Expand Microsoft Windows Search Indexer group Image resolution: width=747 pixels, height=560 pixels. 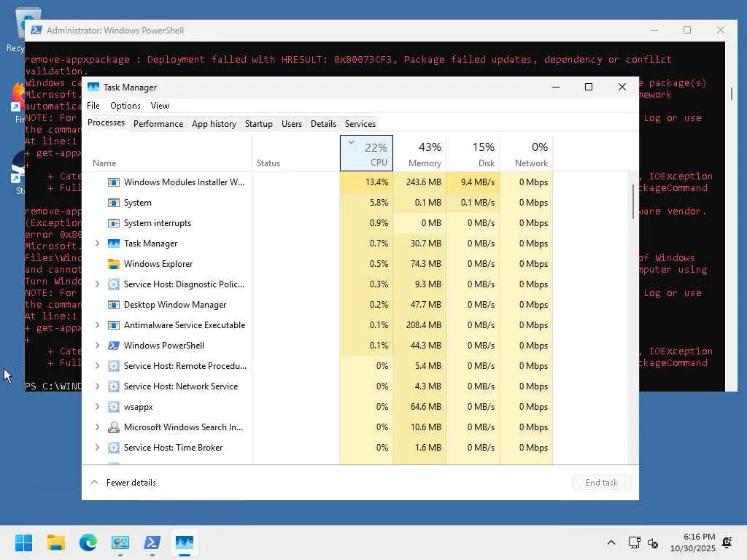point(97,427)
